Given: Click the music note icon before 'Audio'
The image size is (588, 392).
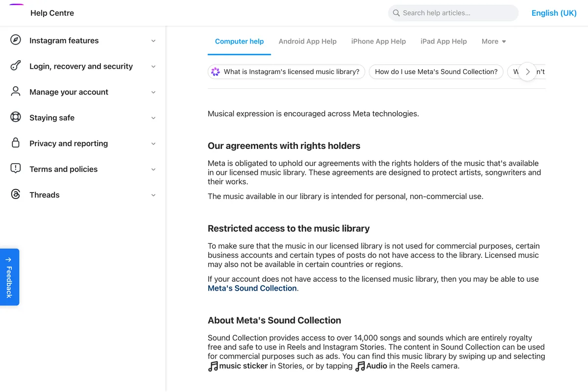Looking at the screenshot, I should tap(360, 366).
